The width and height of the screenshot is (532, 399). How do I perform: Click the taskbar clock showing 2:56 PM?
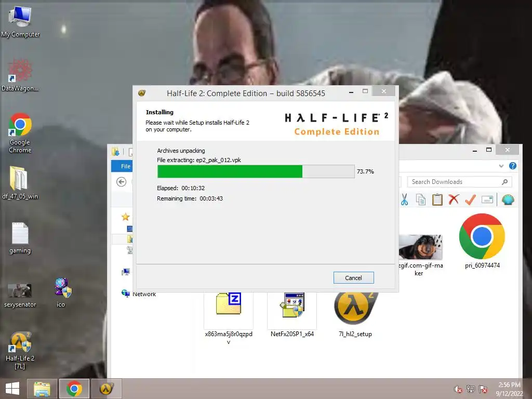point(509,389)
